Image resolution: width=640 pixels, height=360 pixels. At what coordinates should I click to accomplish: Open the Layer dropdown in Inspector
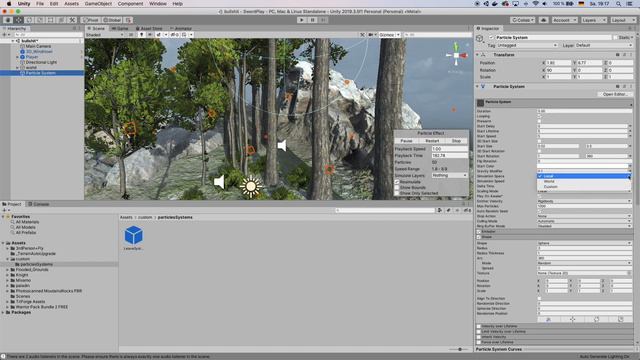[x=604, y=45]
